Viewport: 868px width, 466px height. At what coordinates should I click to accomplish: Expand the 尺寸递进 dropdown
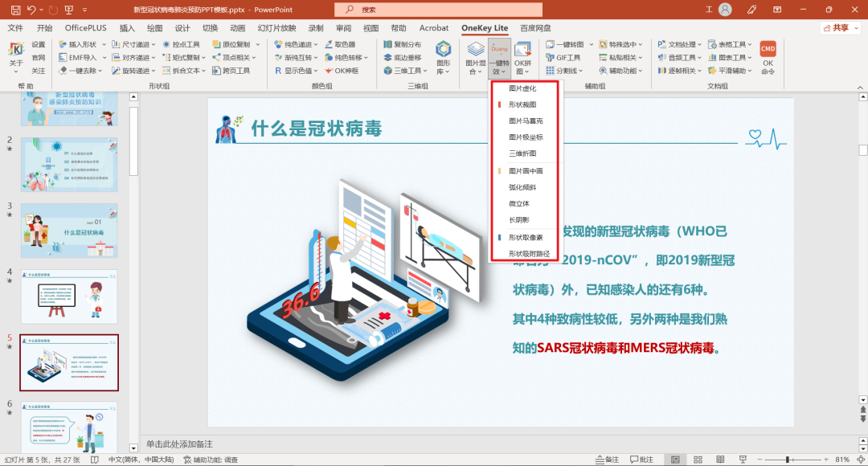(154, 44)
